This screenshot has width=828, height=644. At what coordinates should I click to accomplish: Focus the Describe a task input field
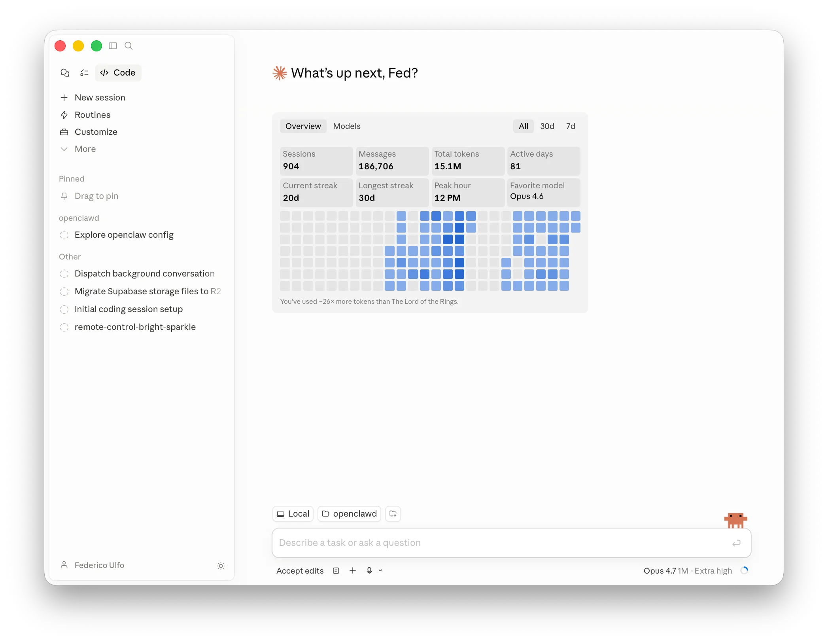pyautogui.click(x=502, y=543)
